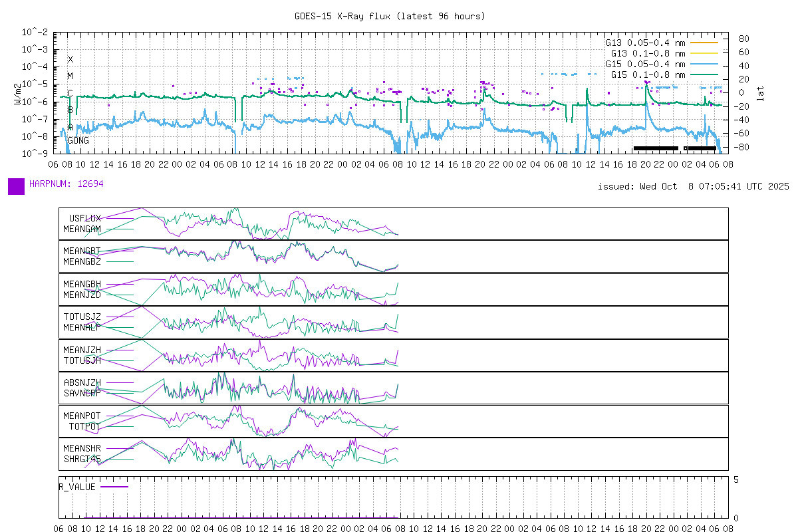Click the longer black GONG coverage bar
This screenshot has width=798, height=532.
coord(656,148)
